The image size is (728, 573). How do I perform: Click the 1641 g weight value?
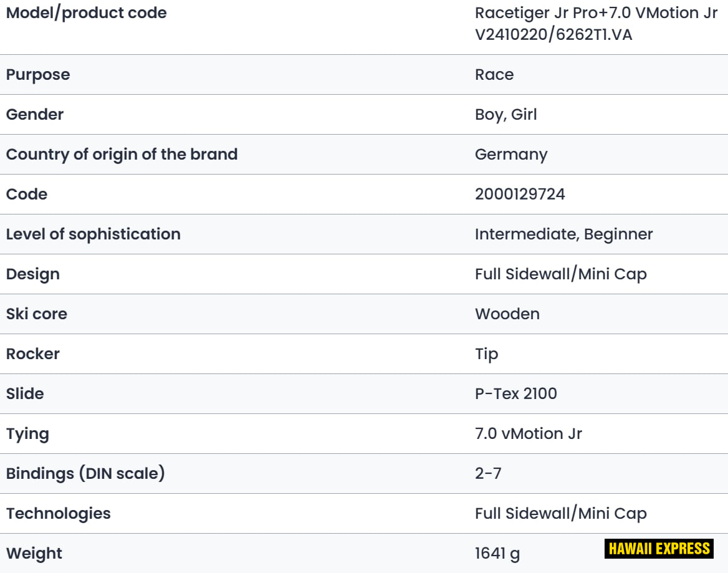(497, 554)
